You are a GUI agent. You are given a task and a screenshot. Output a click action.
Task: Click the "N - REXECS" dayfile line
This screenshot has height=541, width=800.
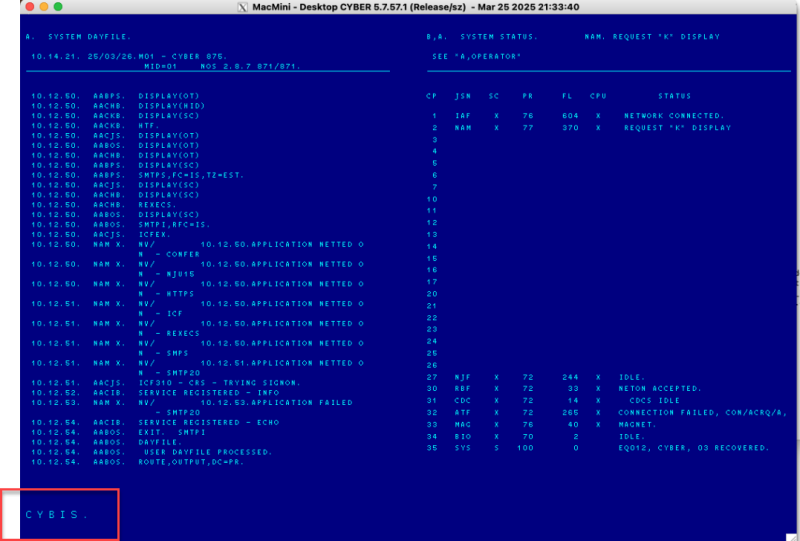click(169, 333)
